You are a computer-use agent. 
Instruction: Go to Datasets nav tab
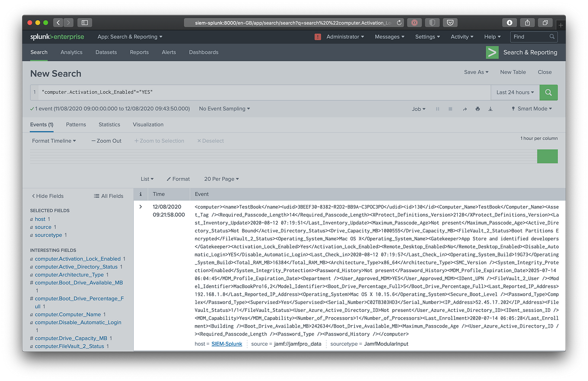tap(106, 52)
